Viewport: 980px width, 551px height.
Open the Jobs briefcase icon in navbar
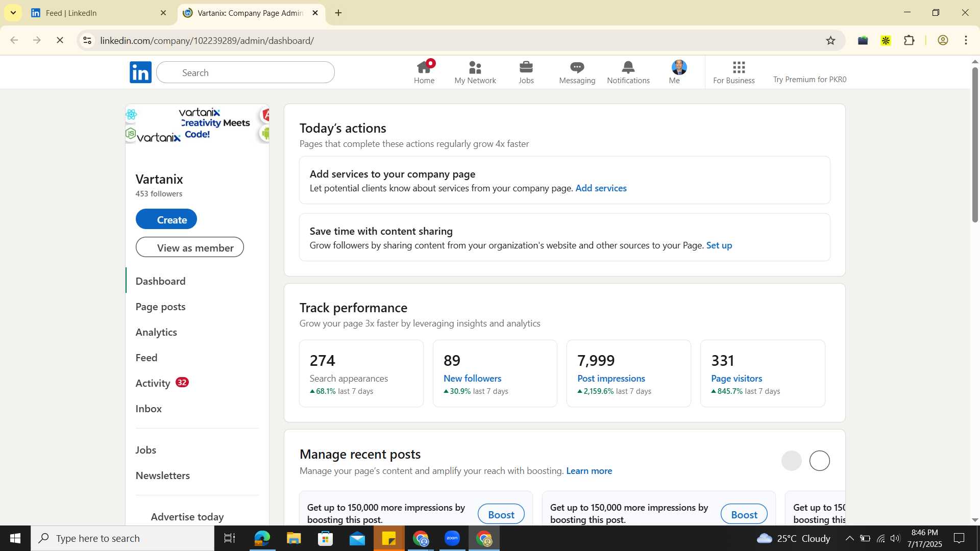tap(526, 72)
